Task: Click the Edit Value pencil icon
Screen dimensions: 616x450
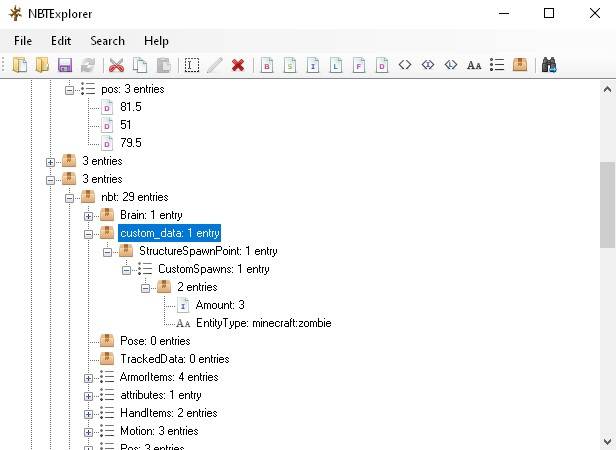Action: [215, 65]
